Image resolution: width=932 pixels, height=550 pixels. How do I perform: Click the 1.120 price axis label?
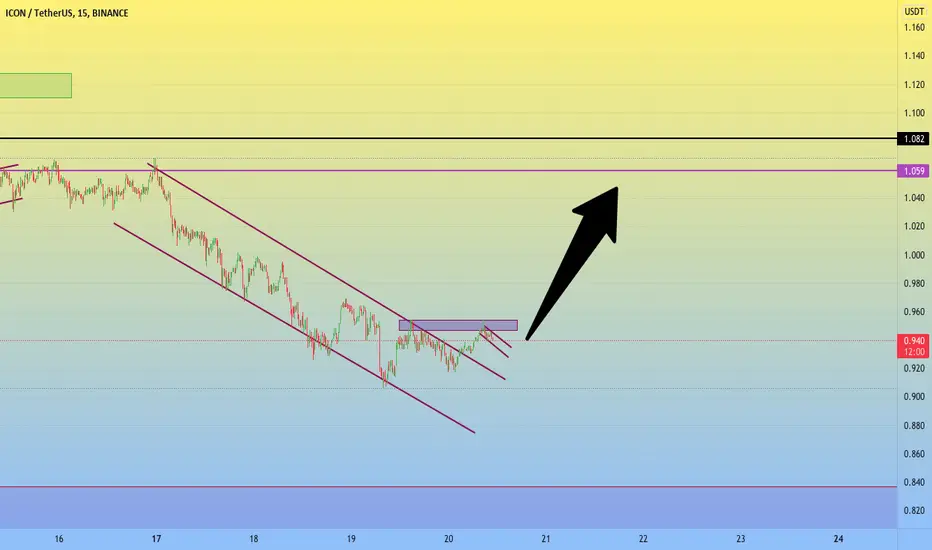(914, 84)
